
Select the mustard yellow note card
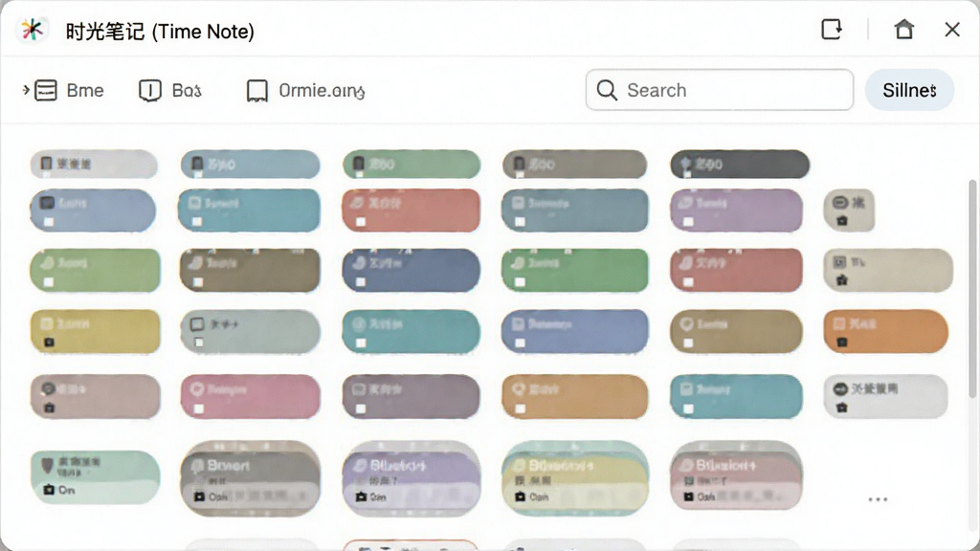(95, 331)
